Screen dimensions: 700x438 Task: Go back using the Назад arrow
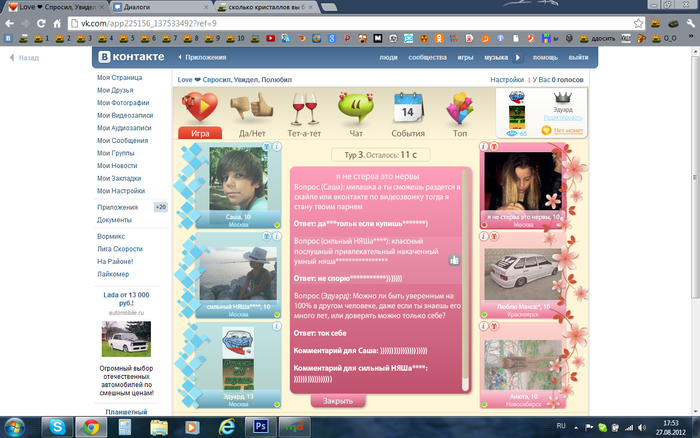(12, 58)
